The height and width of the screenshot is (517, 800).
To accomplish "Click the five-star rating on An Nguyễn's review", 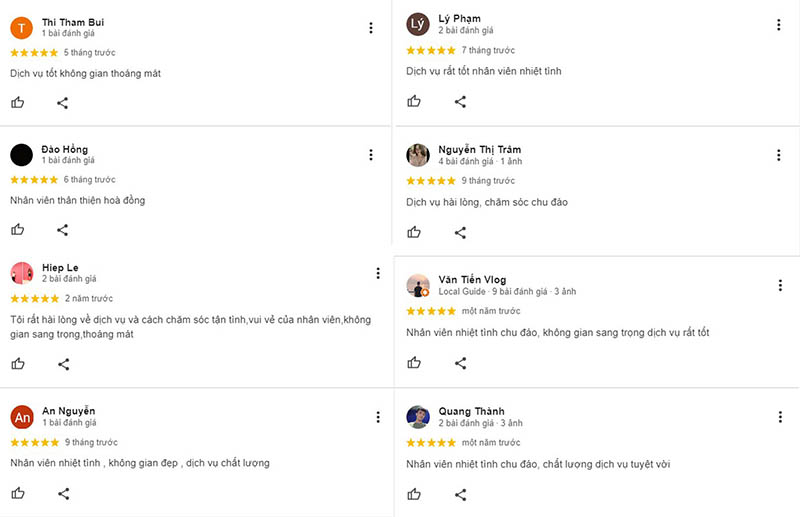I will pyautogui.click(x=34, y=442).
